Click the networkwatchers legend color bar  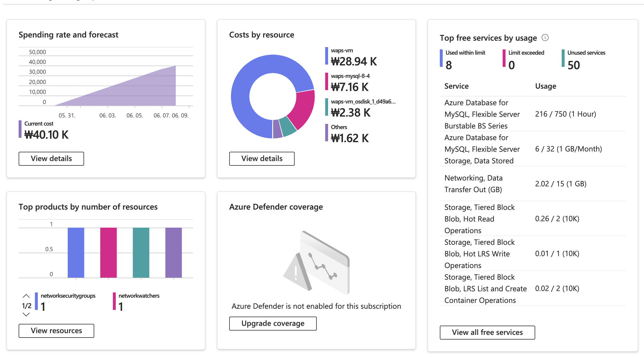(114, 301)
